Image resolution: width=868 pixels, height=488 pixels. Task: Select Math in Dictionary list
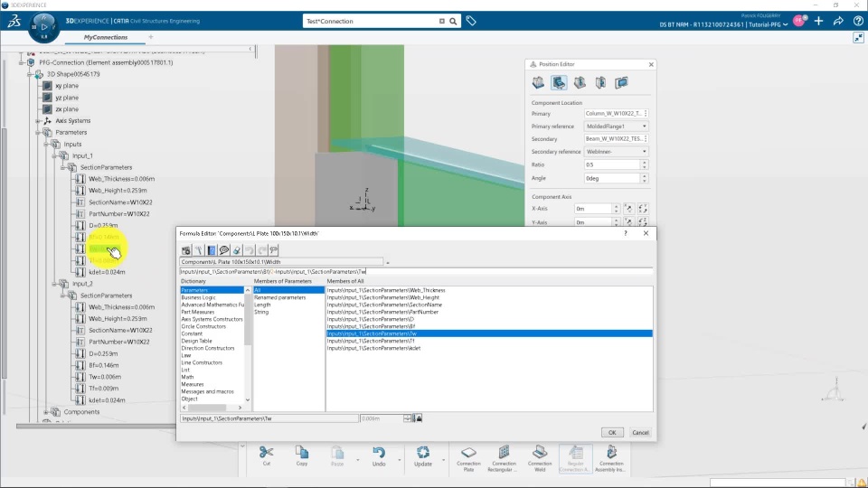click(x=188, y=377)
